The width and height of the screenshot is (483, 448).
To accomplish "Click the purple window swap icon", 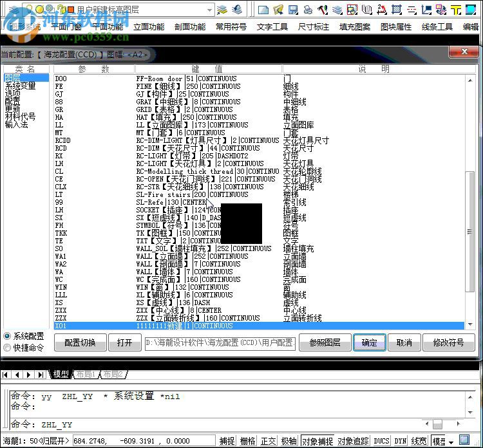I will tap(441, 10).
